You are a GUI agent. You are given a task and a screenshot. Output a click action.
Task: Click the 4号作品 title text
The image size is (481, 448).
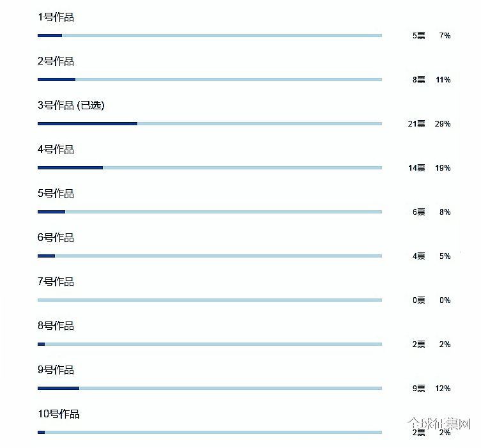click(56, 150)
